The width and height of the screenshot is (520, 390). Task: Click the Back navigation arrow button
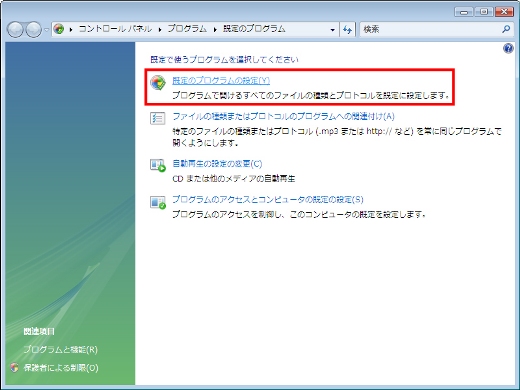[15, 29]
